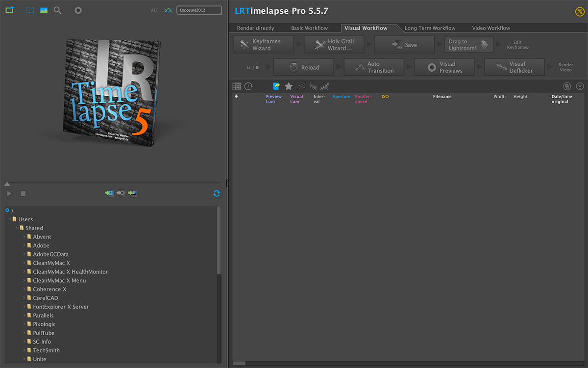The width and height of the screenshot is (588, 368).
Task: Sort by Filename column
Action: pos(442,97)
